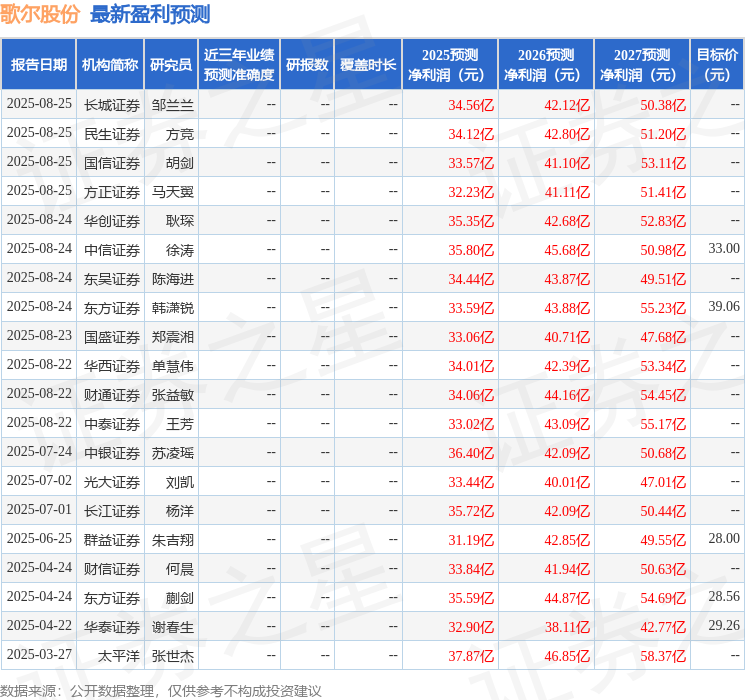Select the 方正证券 institution cell
This screenshot has width=745, height=700.
[x=112, y=192]
